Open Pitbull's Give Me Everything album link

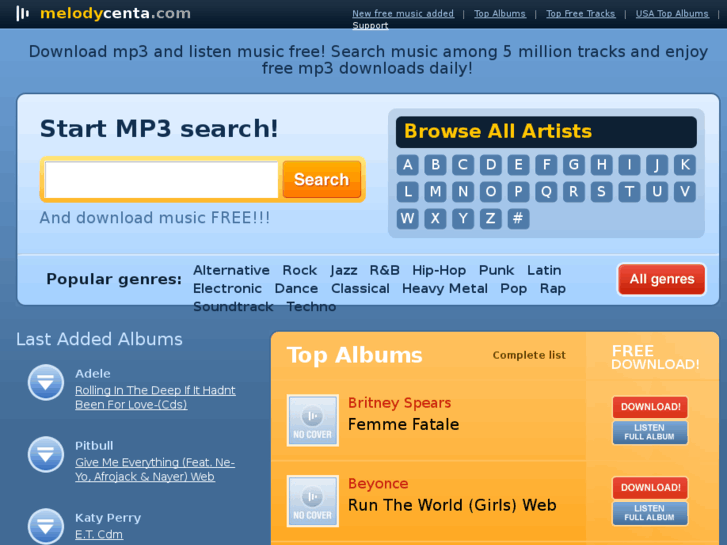coord(155,469)
